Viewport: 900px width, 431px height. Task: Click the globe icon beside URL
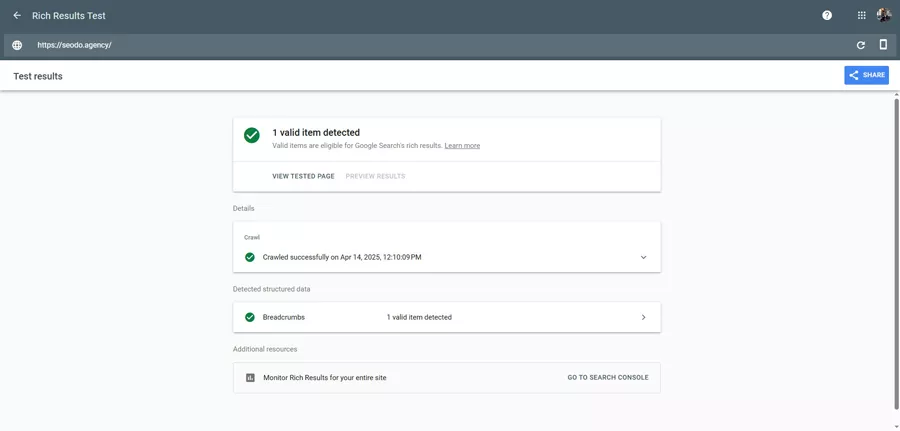[17, 45]
